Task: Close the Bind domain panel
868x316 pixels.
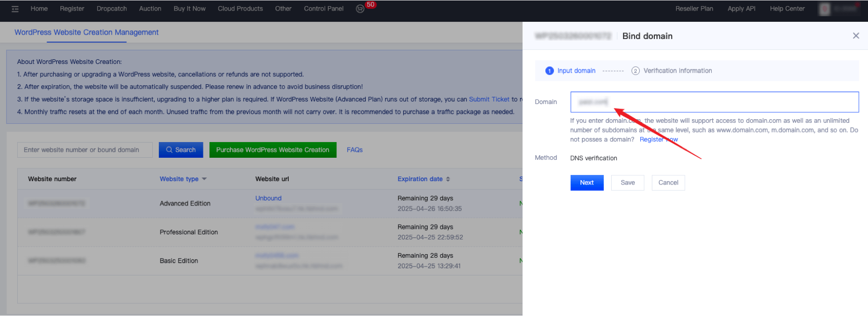Action: (x=856, y=36)
